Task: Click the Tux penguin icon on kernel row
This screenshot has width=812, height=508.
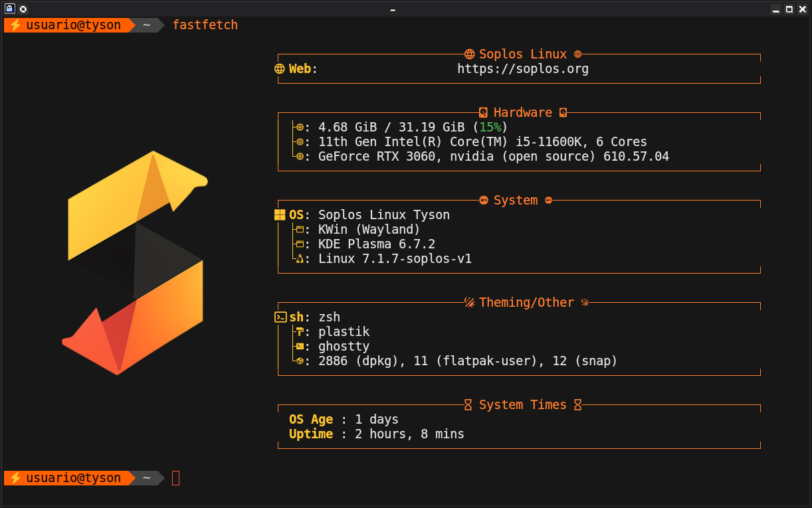Action: click(x=300, y=259)
